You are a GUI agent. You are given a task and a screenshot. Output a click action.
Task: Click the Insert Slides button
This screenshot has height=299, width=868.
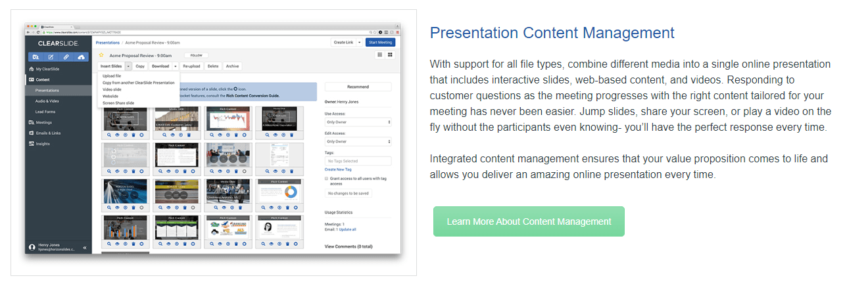coord(111,66)
